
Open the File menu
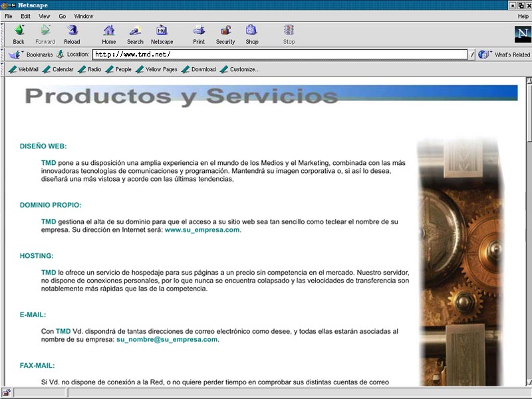coord(9,16)
